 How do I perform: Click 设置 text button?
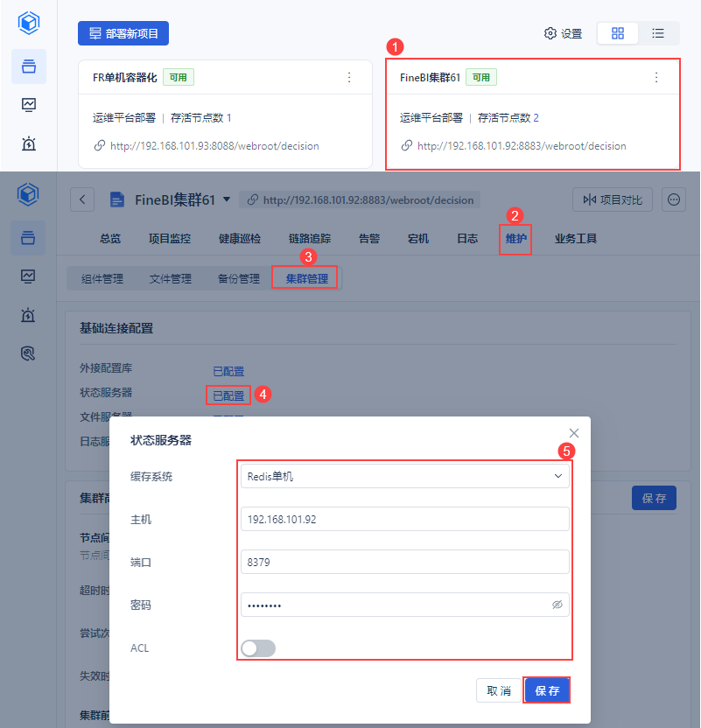tap(571, 33)
